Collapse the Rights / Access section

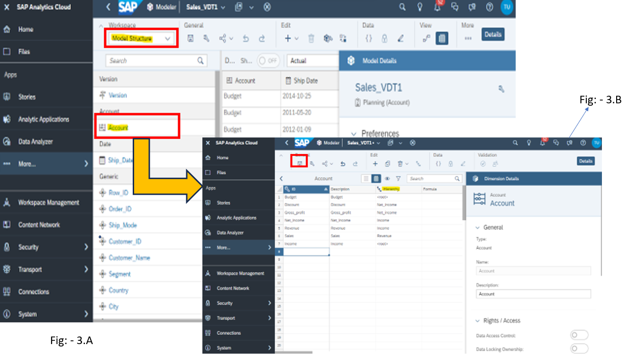(478, 321)
